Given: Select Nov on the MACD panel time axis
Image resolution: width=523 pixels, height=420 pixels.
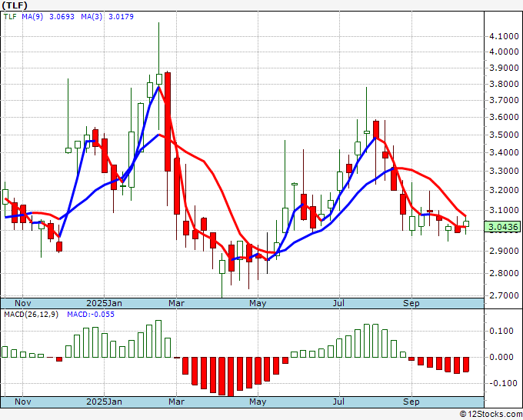Looking at the screenshot, I should (22, 402).
